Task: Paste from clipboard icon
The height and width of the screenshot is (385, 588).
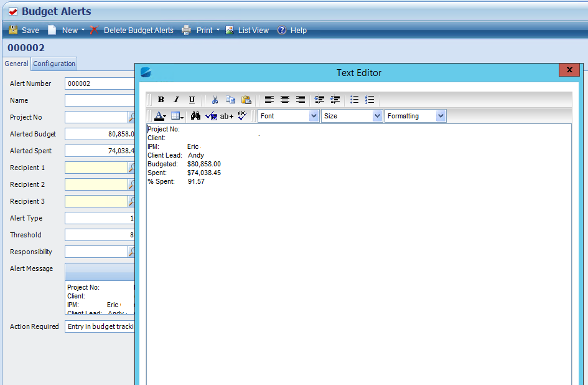Action: [x=246, y=100]
